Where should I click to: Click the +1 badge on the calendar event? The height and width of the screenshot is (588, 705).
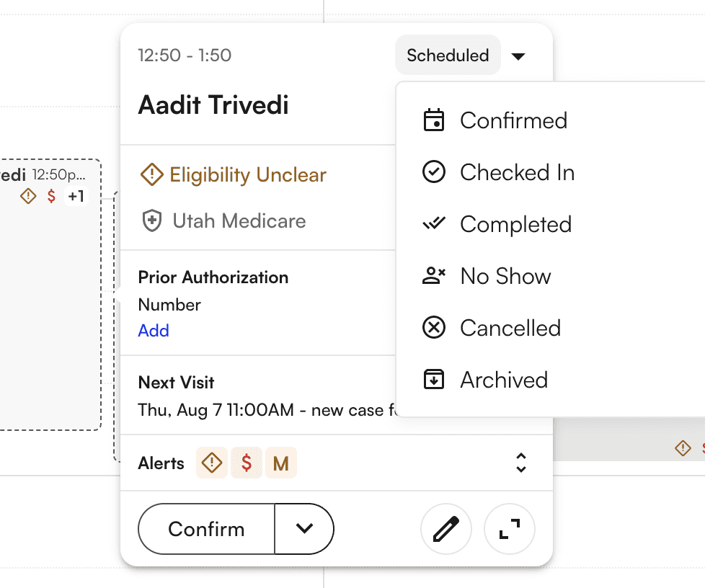(76, 196)
